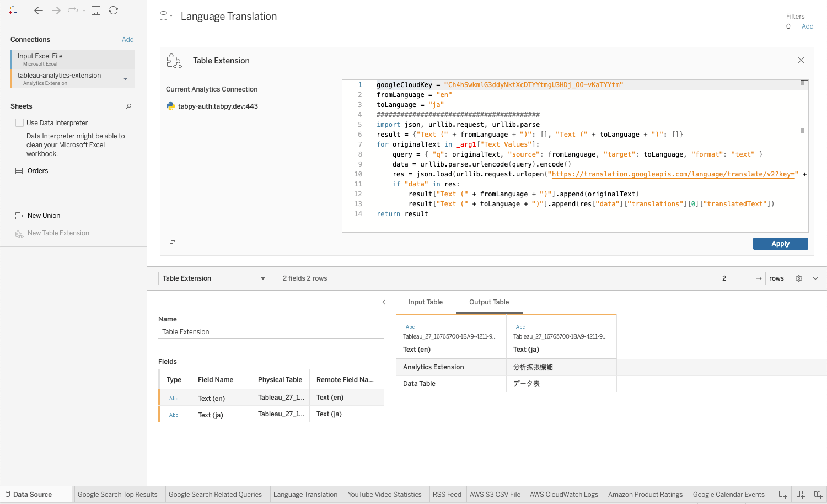The width and height of the screenshot is (827, 504).
Task: Click the Tableau logo icon
Action: click(13, 10)
